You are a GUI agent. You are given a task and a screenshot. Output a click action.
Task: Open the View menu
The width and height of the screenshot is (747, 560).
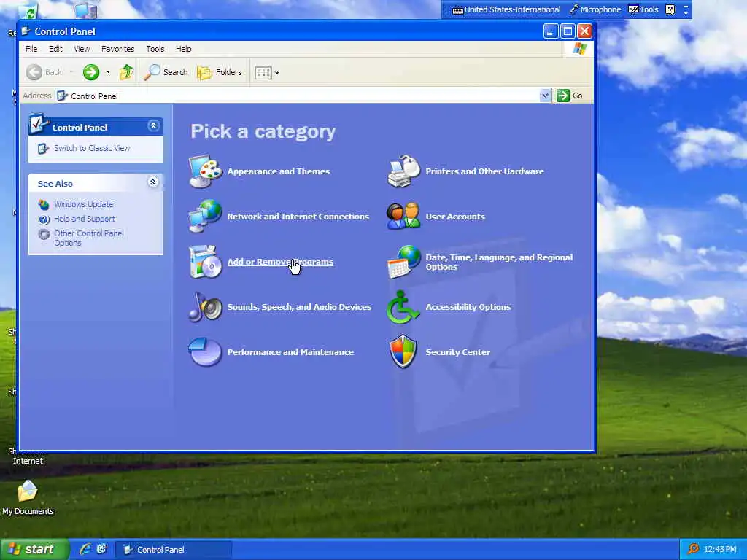(82, 49)
